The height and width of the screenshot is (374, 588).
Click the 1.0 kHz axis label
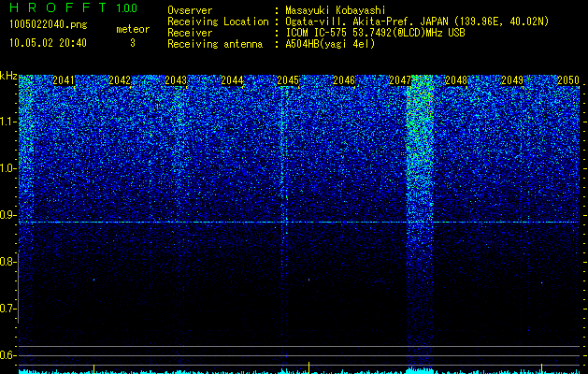point(7,168)
